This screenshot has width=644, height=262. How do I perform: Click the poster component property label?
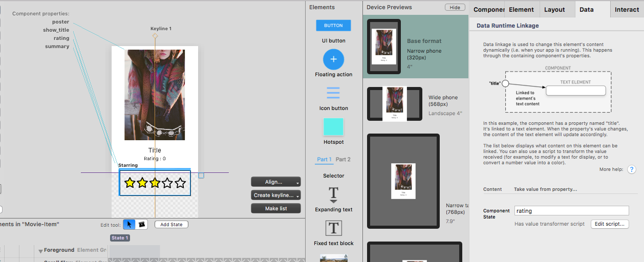[60, 22]
